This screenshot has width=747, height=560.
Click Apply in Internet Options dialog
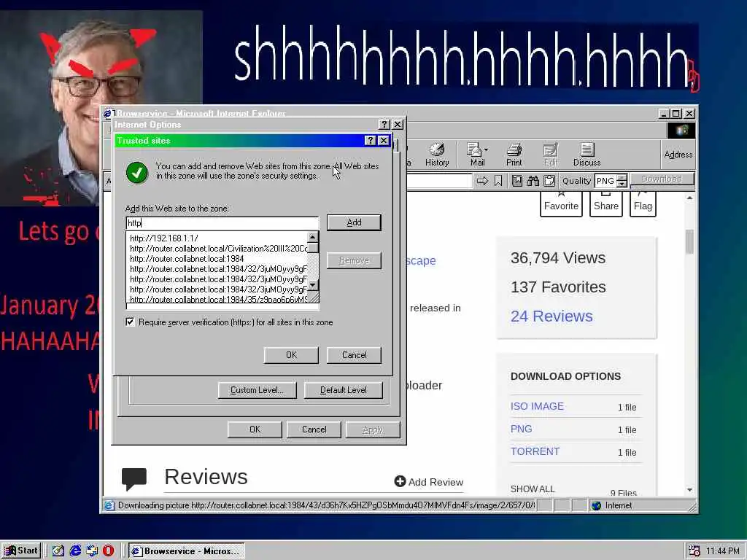pyautogui.click(x=373, y=429)
